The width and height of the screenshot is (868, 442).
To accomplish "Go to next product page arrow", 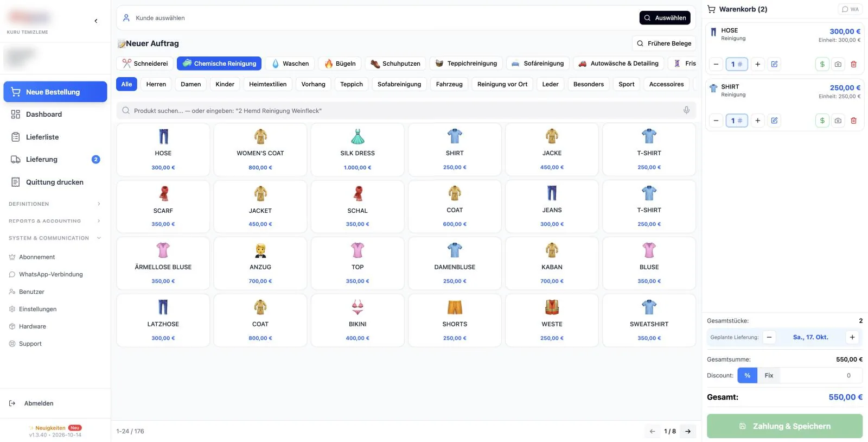I will tap(688, 431).
